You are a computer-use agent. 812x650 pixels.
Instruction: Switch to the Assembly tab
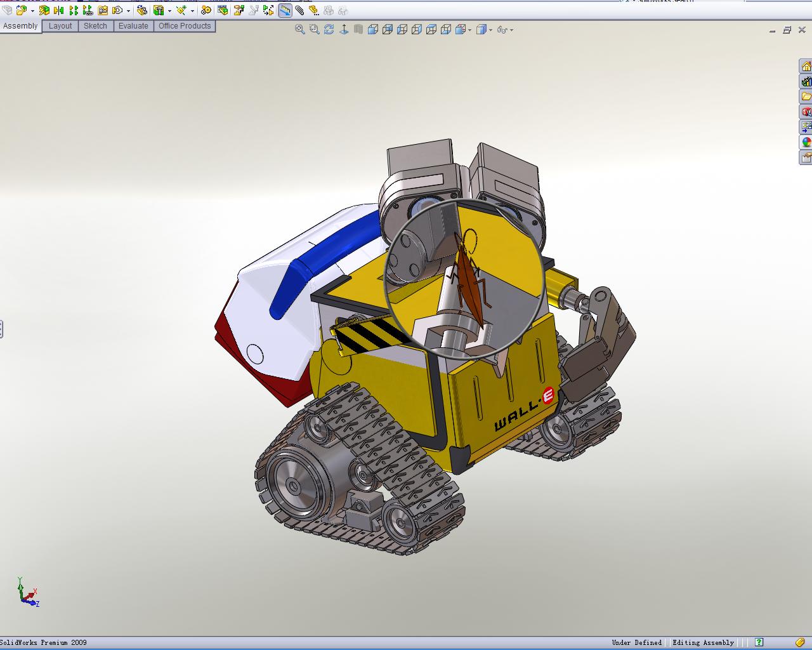tap(21, 26)
